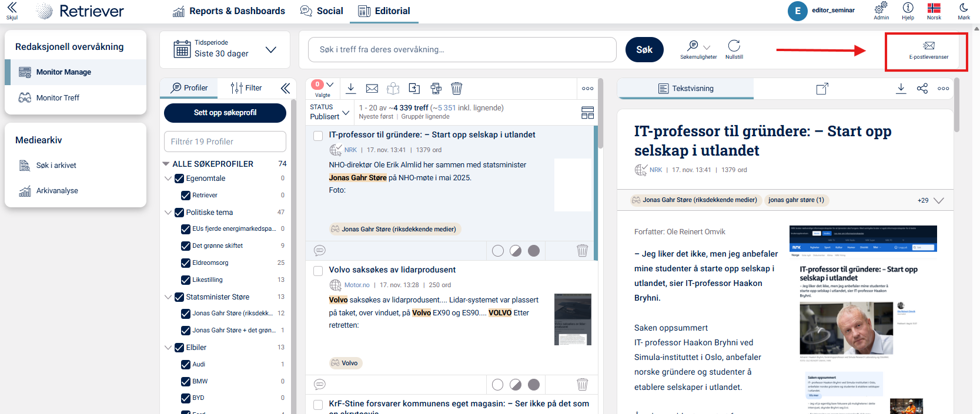
Task: Click Sett opp søkeprofil button
Action: [225, 113]
